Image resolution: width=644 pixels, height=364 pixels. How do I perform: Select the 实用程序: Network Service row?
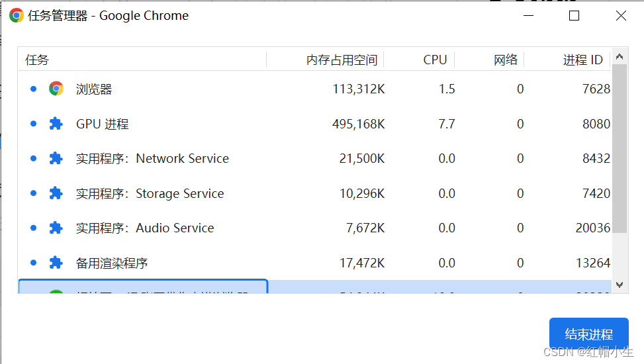315,159
